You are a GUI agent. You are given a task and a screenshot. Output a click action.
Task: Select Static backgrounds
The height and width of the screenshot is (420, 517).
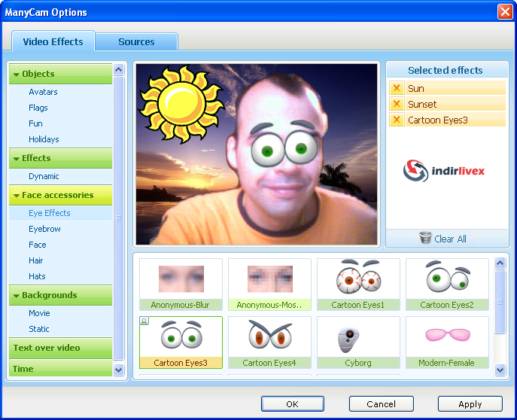[39, 329]
